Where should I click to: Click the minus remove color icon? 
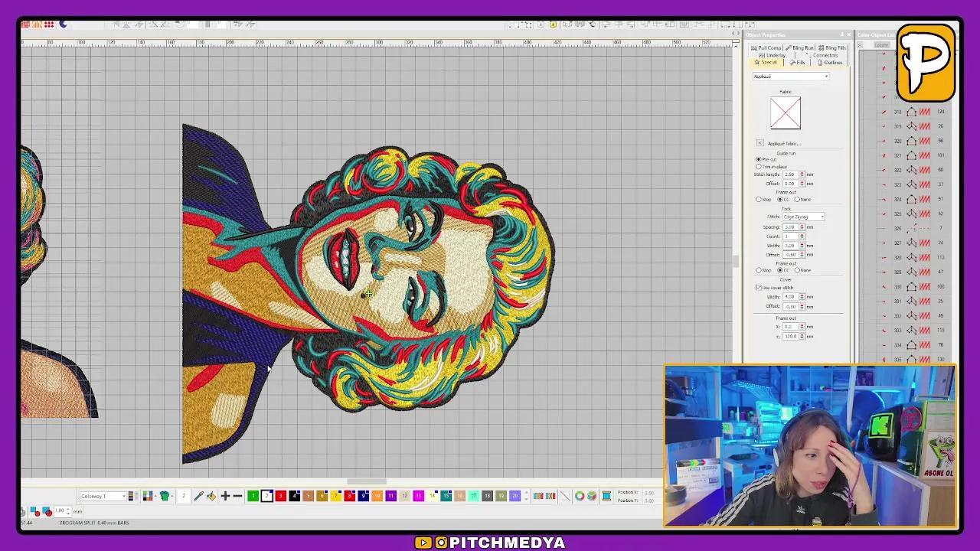[237, 496]
